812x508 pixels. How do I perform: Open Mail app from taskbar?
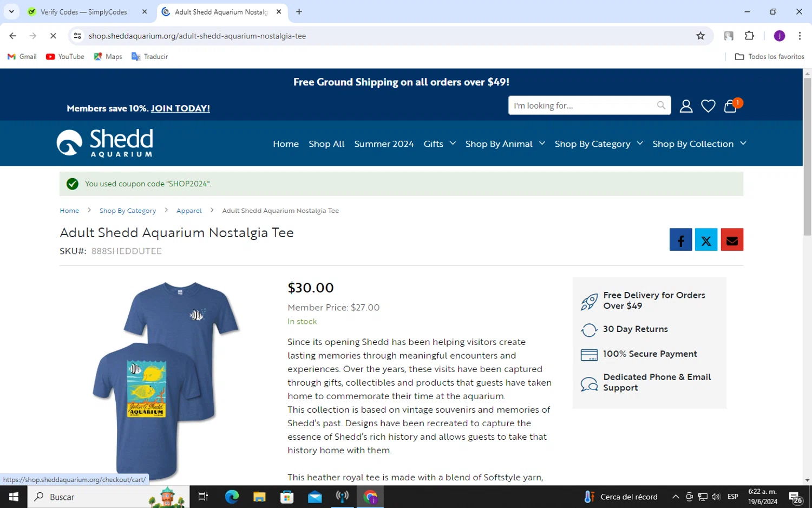315,497
